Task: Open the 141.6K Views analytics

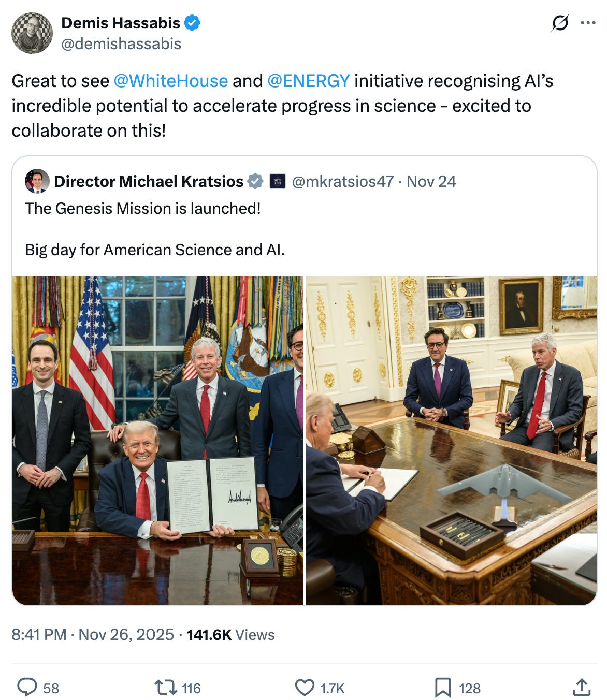Action: pyautogui.click(x=230, y=634)
